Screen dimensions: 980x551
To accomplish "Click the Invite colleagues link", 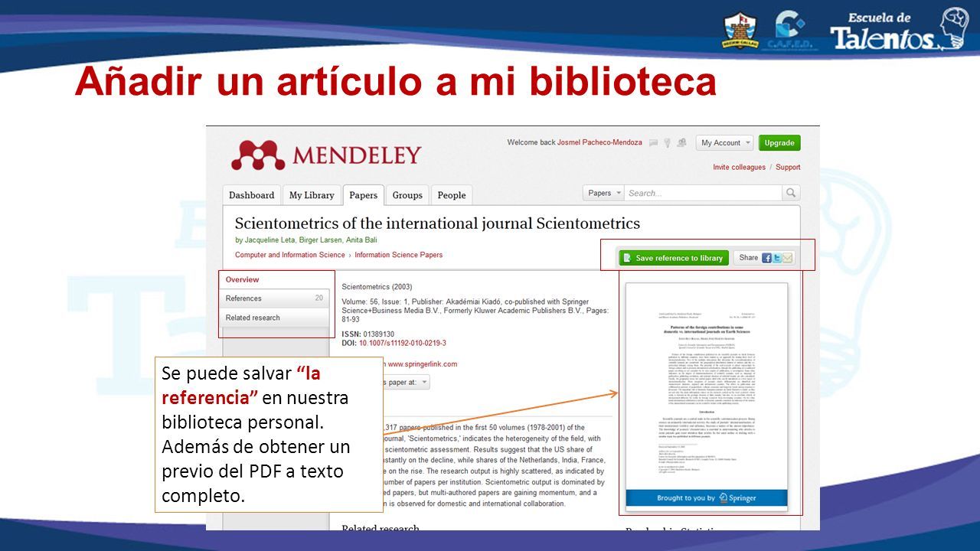I will (739, 167).
